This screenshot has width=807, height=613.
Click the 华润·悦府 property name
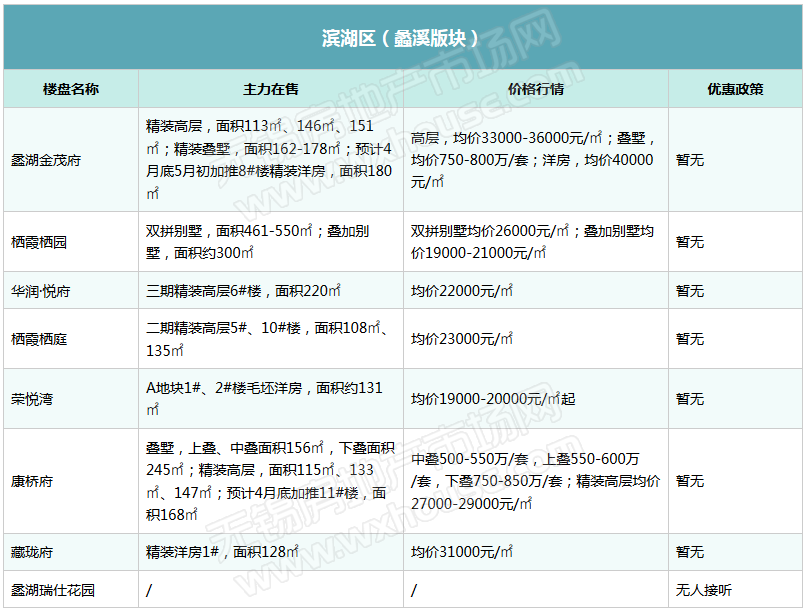[40, 291]
